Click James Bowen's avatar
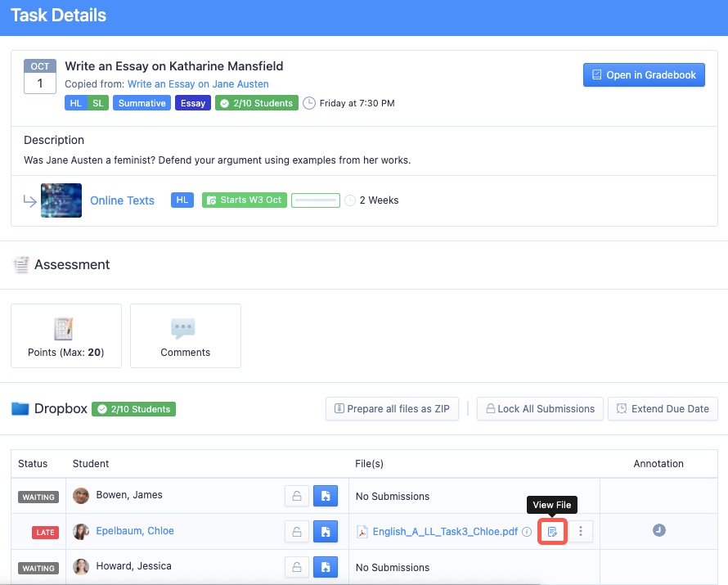Screen dimensions: 728x585 pos(81,496)
